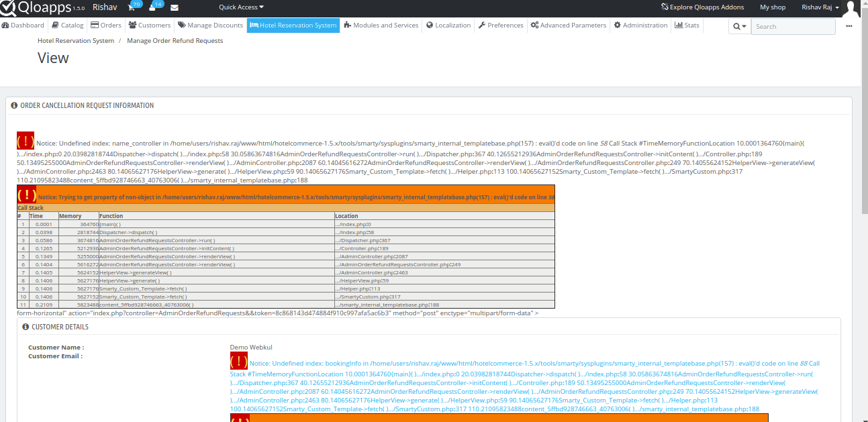Open the three-dot overflow menu
This screenshot has width=868, height=422.
849,26
